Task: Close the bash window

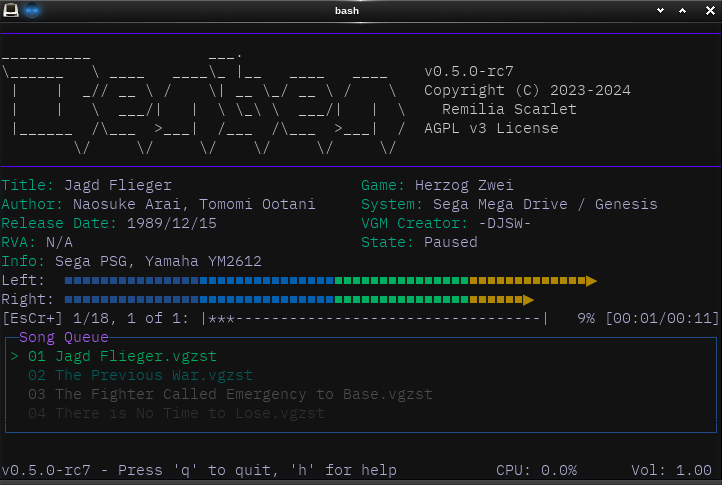Action: pos(710,11)
